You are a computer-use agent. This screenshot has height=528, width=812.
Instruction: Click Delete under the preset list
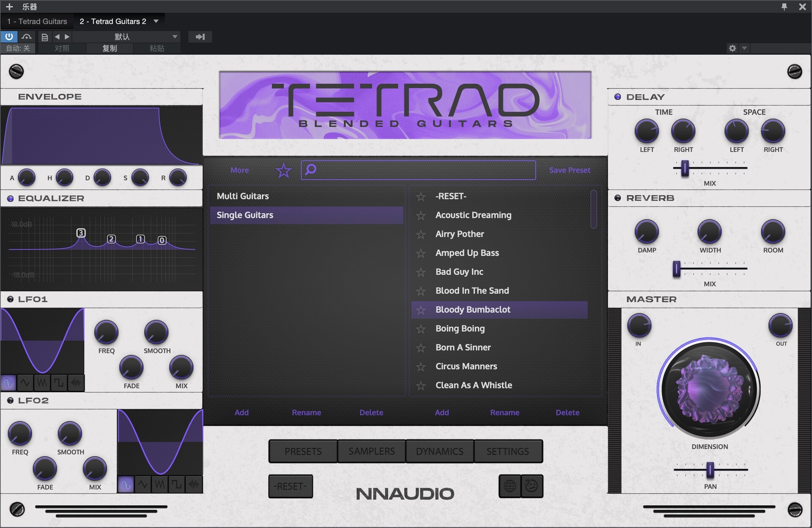point(568,413)
